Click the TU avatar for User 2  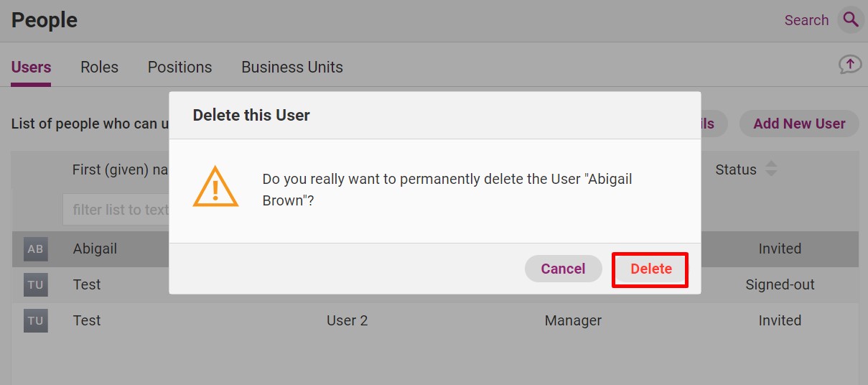click(x=35, y=321)
